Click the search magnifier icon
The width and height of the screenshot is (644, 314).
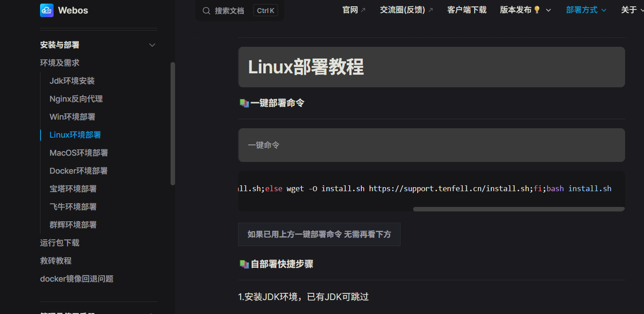pyautogui.click(x=207, y=11)
